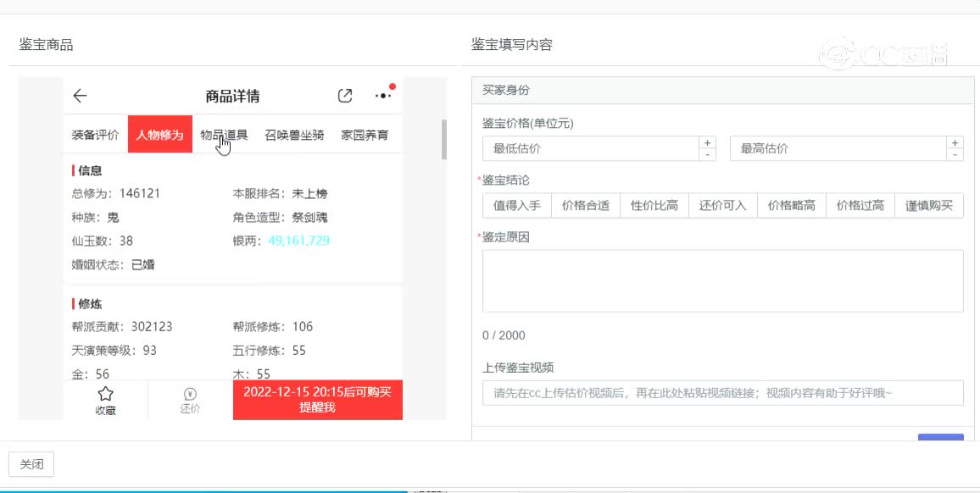Click the 关闭 button
This screenshot has width=980, height=493.
[x=31, y=464]
